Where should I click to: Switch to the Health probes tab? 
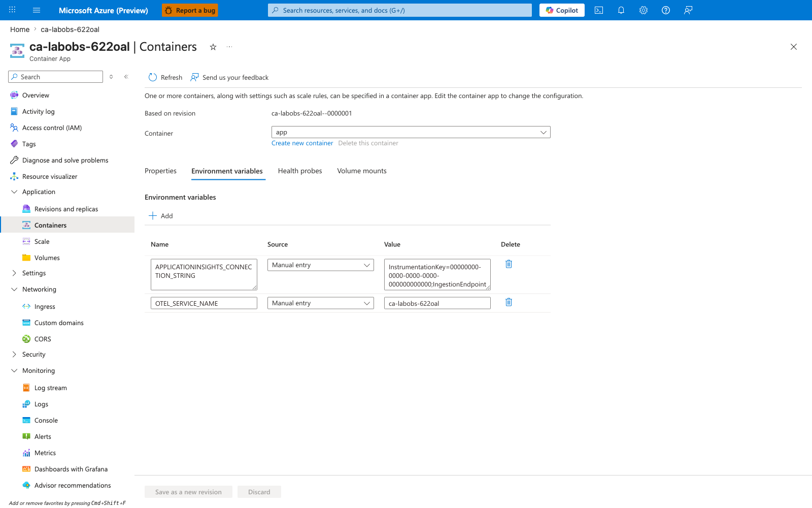[300, 171]
